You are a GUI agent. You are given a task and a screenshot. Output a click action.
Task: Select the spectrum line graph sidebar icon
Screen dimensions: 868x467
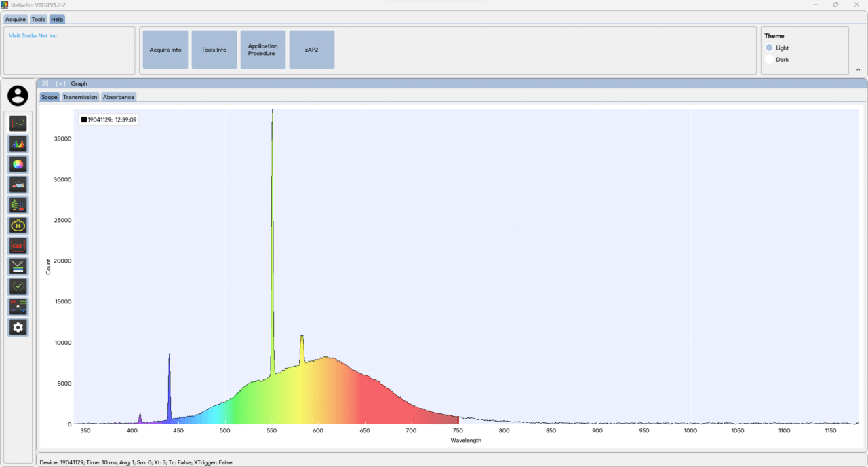[x=18, y=124]
